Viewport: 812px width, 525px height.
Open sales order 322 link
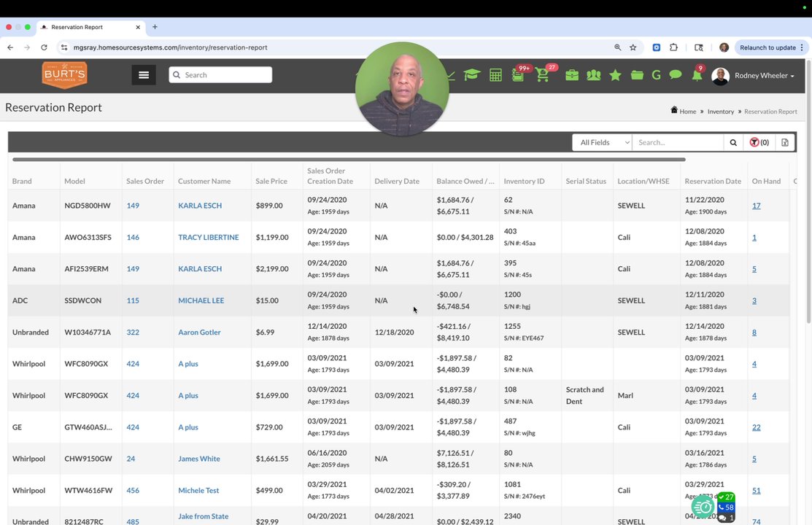pyautogui.click(x=133, y=332)
